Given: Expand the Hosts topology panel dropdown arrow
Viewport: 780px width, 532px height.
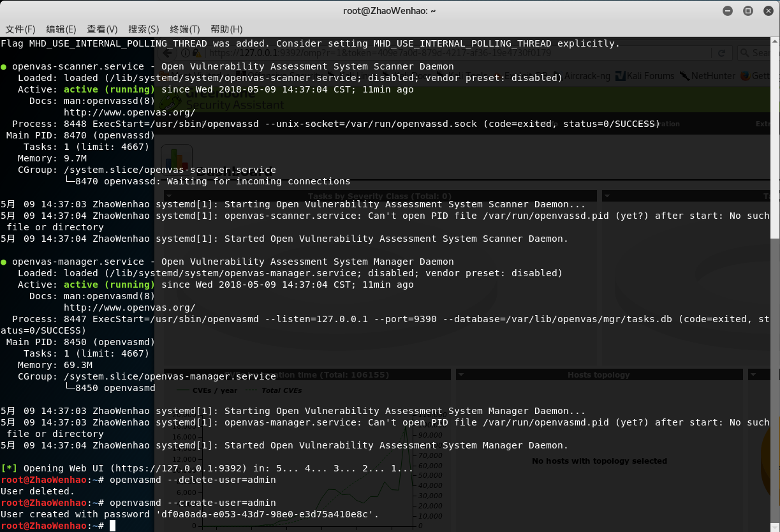Looking at the screenshot, I should point(461,375).
